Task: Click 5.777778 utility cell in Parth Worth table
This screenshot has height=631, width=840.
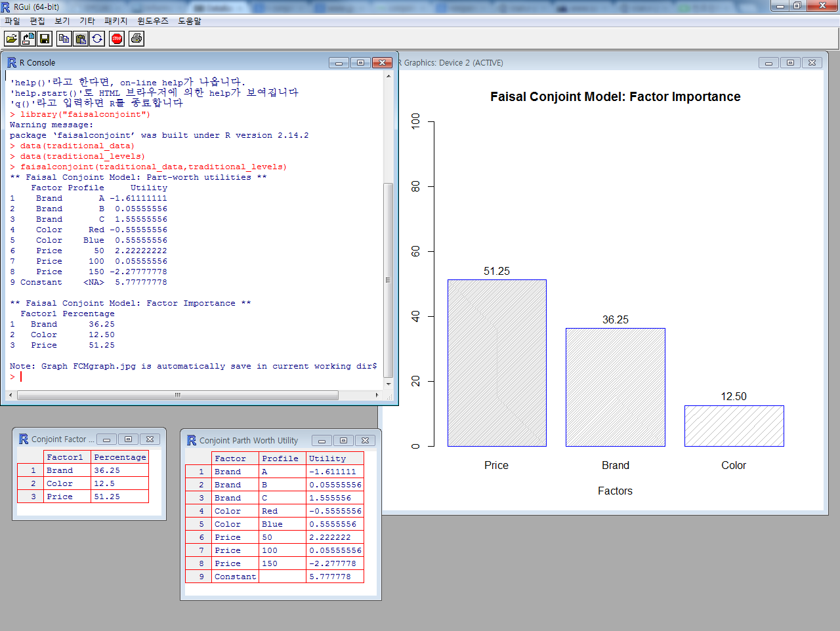Action: 335,577
